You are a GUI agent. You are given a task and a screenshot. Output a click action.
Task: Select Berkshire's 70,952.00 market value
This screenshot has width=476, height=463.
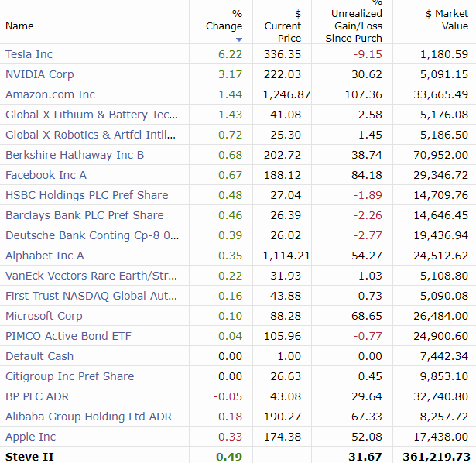click(x=441, y=155)
